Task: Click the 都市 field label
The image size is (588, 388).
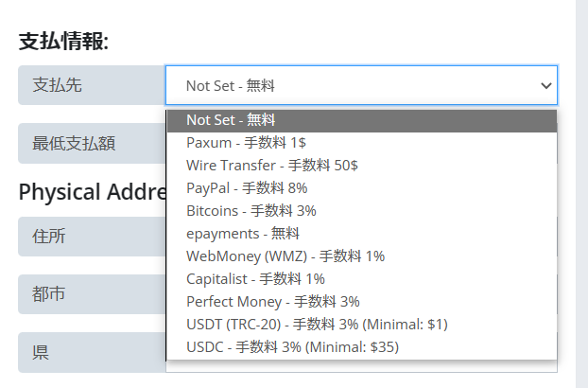Action: pyautogui.click(x=49, y=294)
